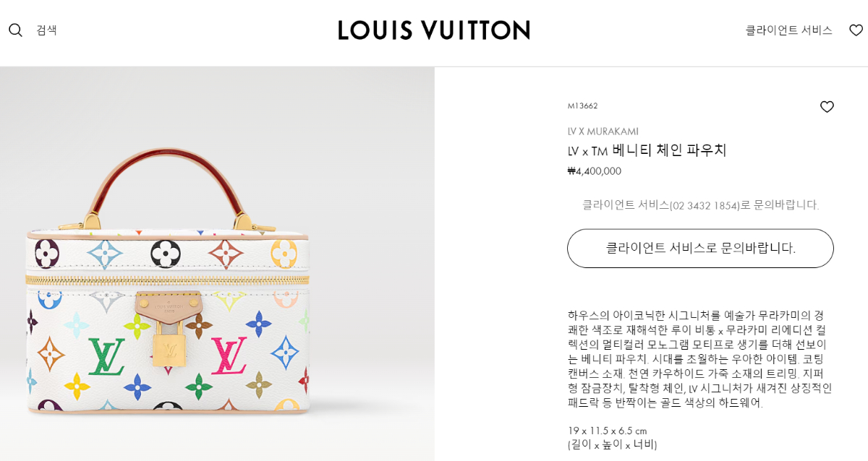Click the Vanity Chain Pouch product image

point(217,264)
